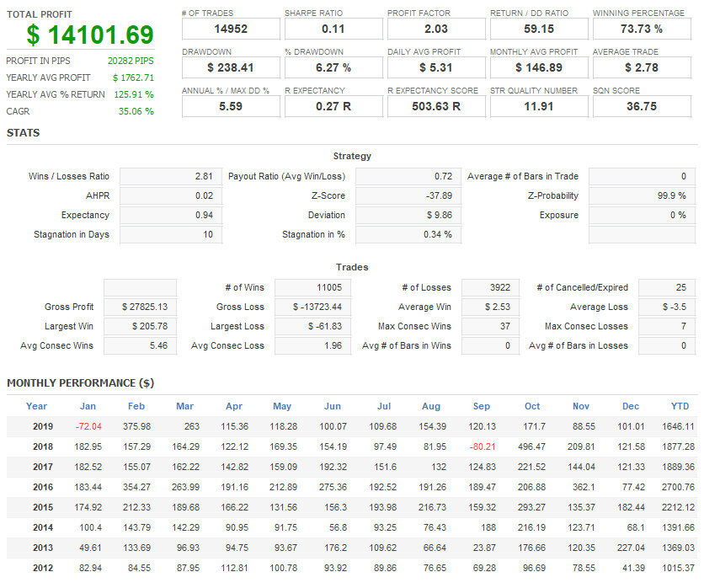Select the negative September 2018 value -80.21
704x588 pixels.
point(483,446)
